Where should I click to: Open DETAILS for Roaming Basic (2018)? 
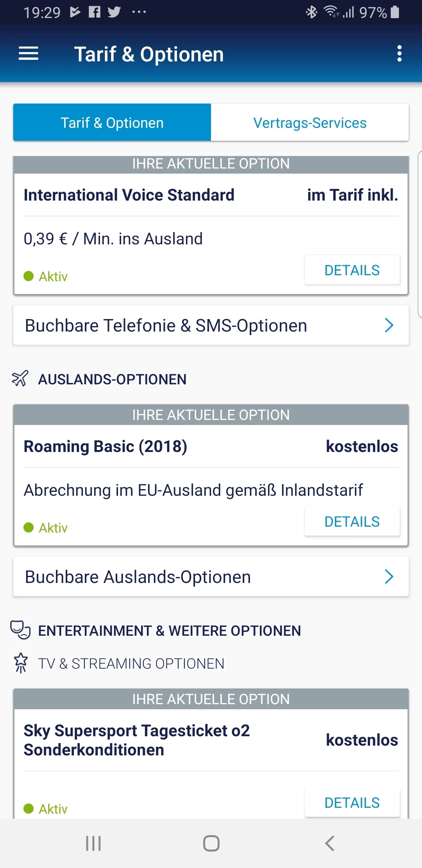point(352,522)
